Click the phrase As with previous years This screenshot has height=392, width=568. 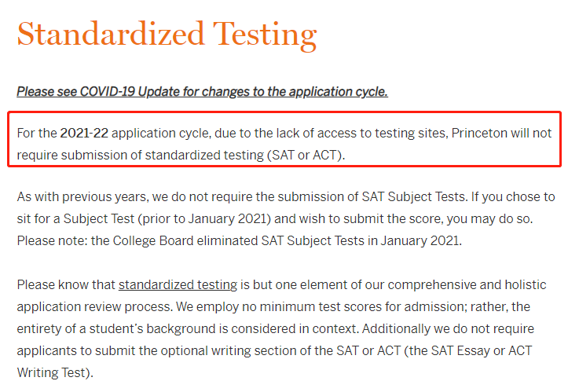coord(82,197)
